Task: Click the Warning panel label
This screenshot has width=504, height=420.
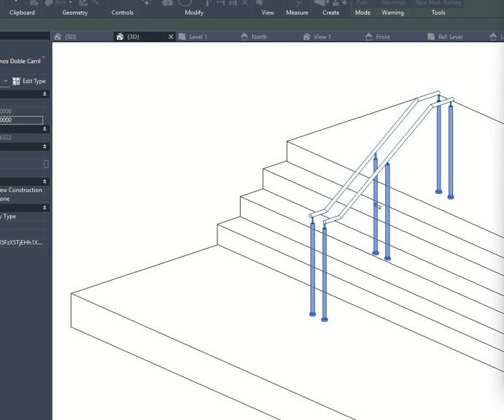Action: click(x=392, y=12)
